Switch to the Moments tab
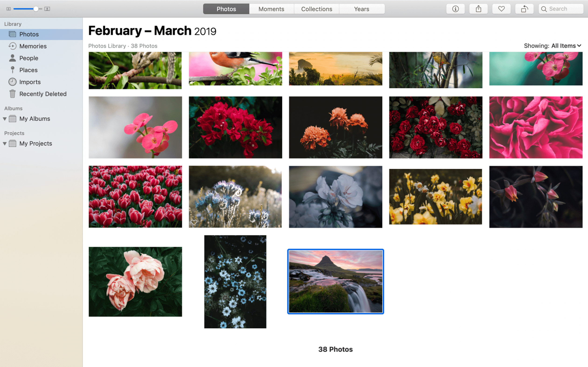This screenshot has width=588, height=367. tap(271, 8)
